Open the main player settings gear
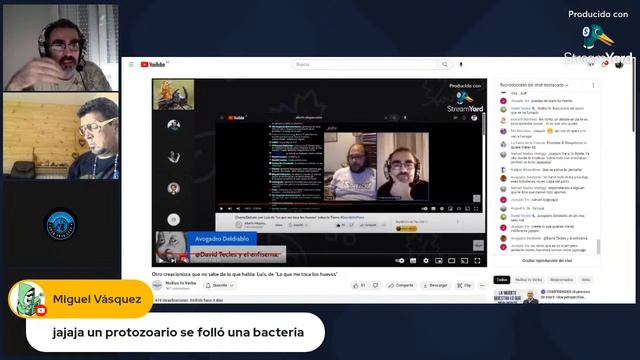Screen dimensions: 640x360 pyautogui.click(x=426, y=261)
